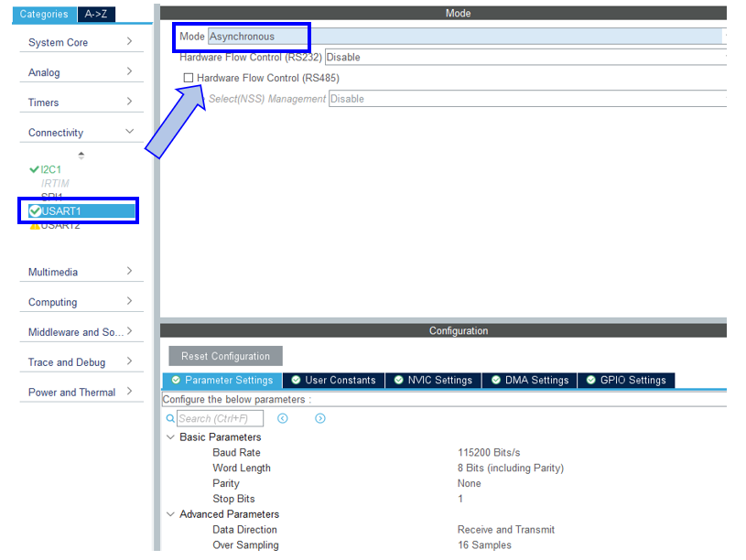Go to previous search result arrow

click(283, 418)
